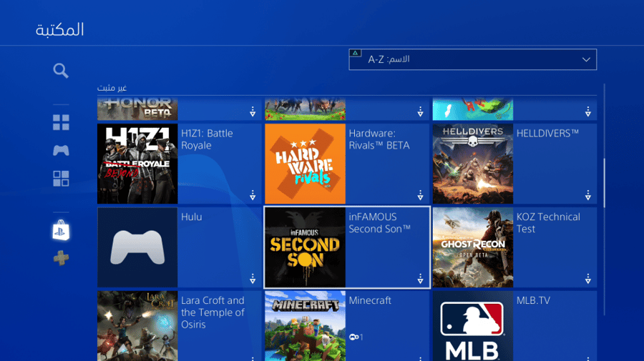Select the H1Z1 Battle Royale cover art
The width and height of the screenshot is (644, 361).
coord(137,164)
